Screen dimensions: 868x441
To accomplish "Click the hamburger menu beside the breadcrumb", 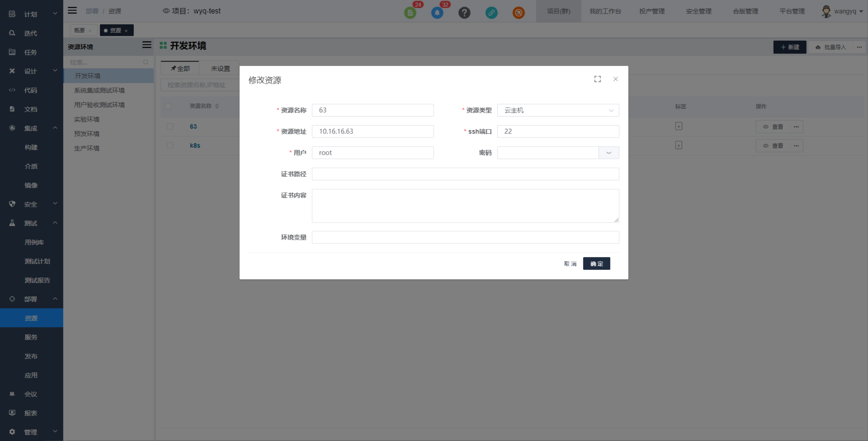I will tap(72, 10).
